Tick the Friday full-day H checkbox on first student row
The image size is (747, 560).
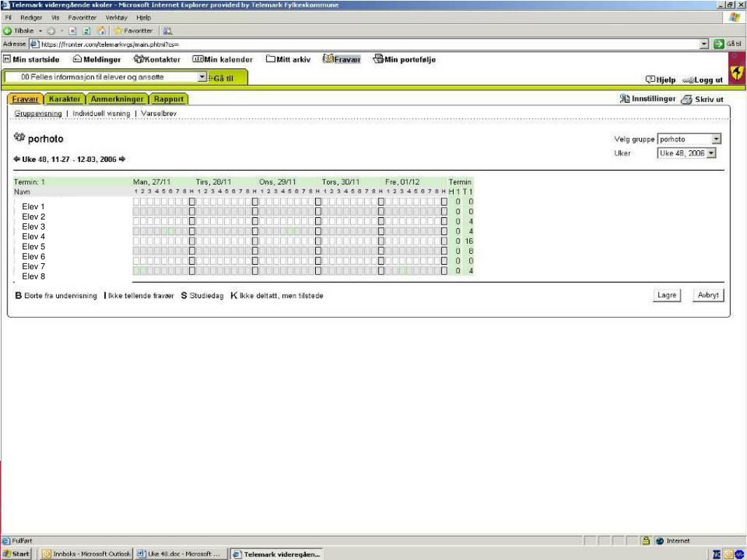coord(444,201)
